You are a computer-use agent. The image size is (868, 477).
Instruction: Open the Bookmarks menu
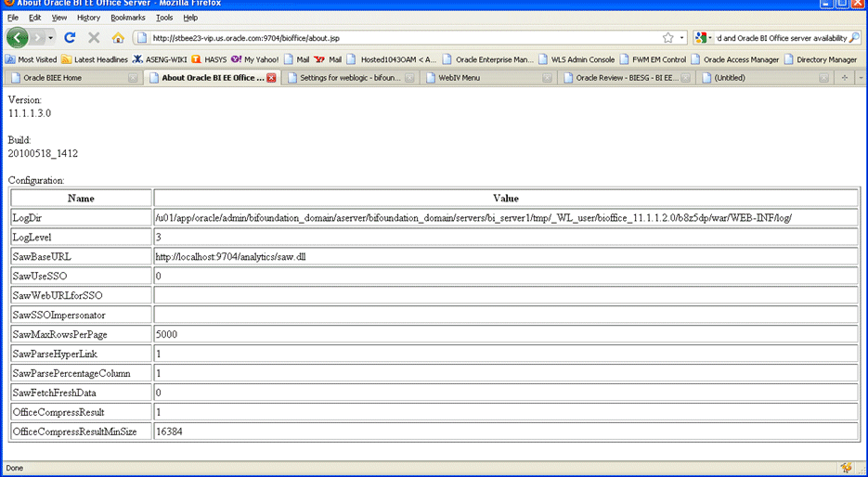(128, 18)
